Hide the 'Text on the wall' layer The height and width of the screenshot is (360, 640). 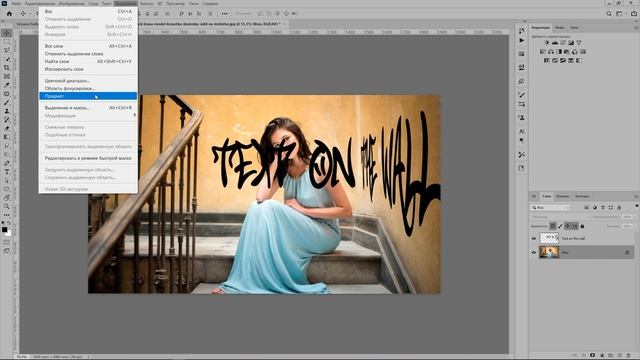click(533, 238)
